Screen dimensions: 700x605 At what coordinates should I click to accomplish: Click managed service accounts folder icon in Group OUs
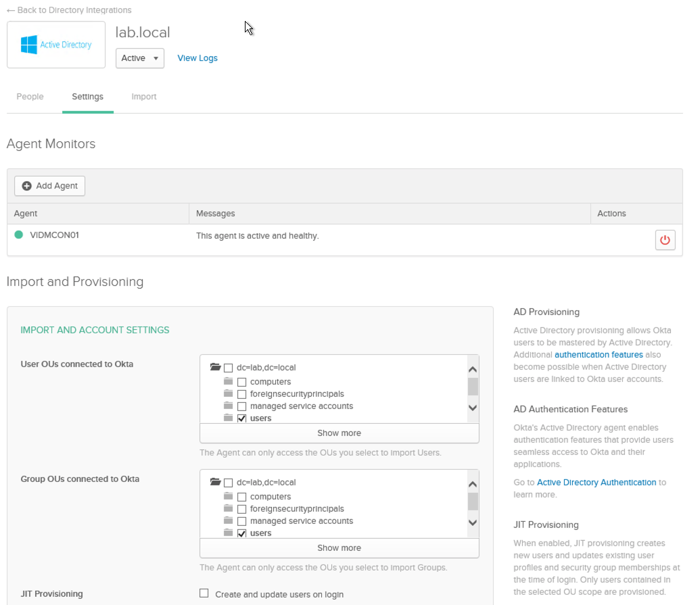(x=228, y=521)
